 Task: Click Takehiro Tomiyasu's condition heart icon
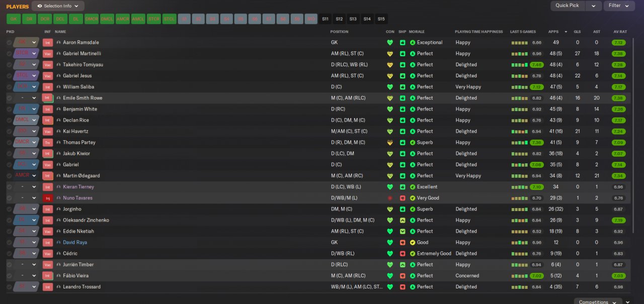(x=390, y=65)
